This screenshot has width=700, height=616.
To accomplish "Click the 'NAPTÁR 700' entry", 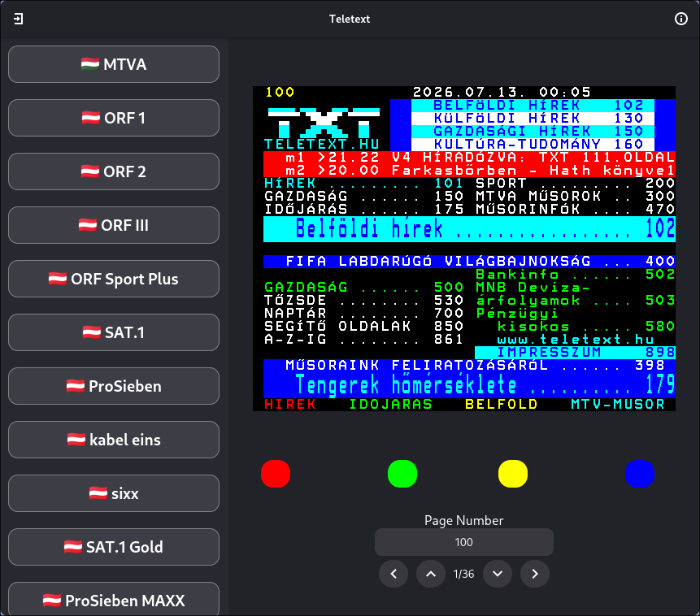I will (x=364, y=314).
